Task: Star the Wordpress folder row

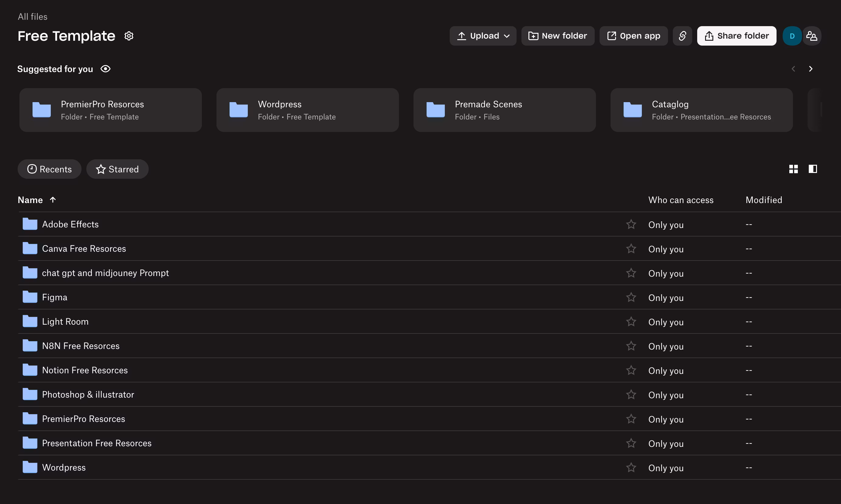Action: [x=631, y=467]
